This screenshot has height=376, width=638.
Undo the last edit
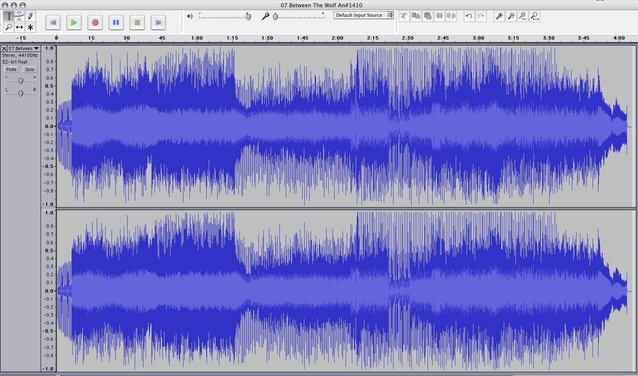click(x=469, y=16)
